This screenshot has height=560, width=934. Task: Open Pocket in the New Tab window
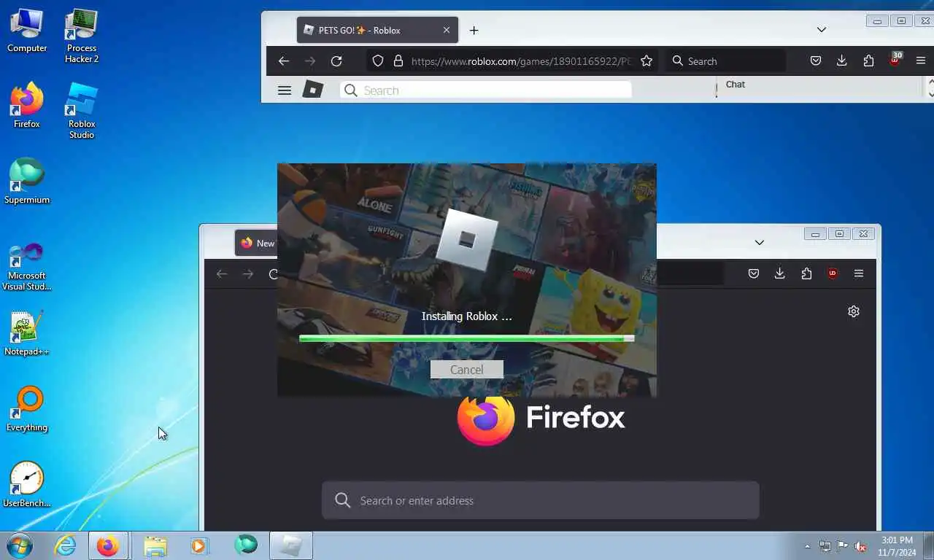(x=754, y=273)
